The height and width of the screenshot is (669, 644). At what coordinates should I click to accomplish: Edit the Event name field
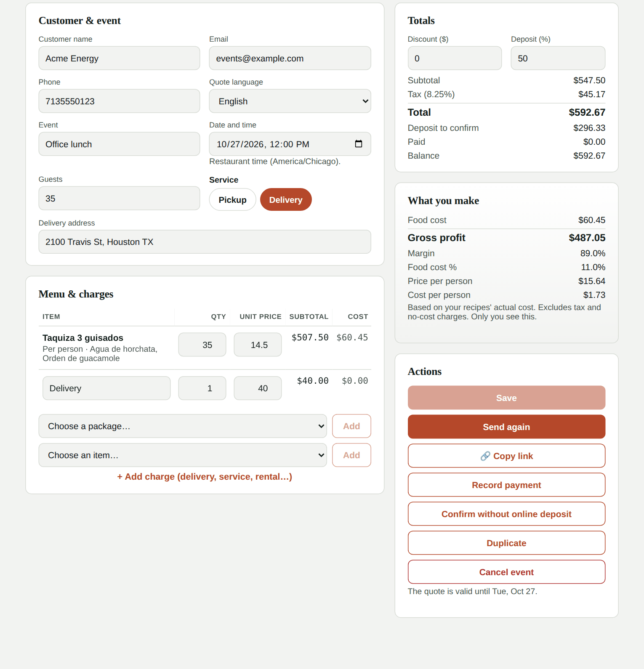(x=119, y=144)
